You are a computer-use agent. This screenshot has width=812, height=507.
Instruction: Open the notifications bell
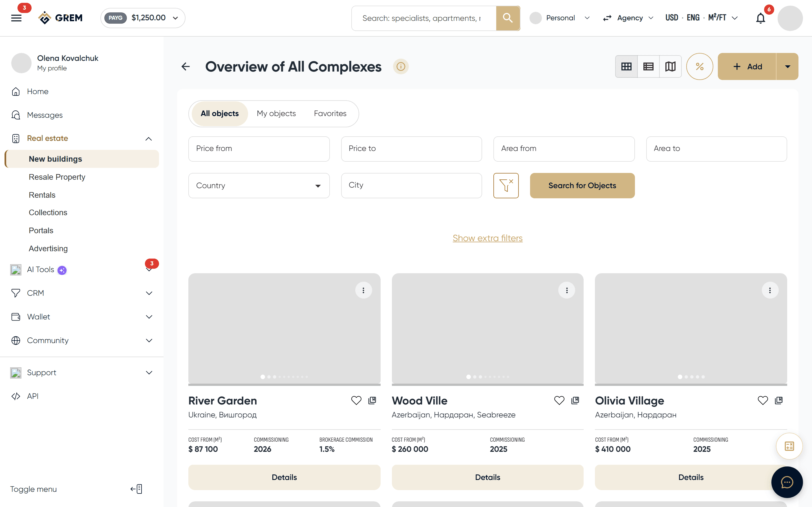pyautogui.click(x=760, y=18)
